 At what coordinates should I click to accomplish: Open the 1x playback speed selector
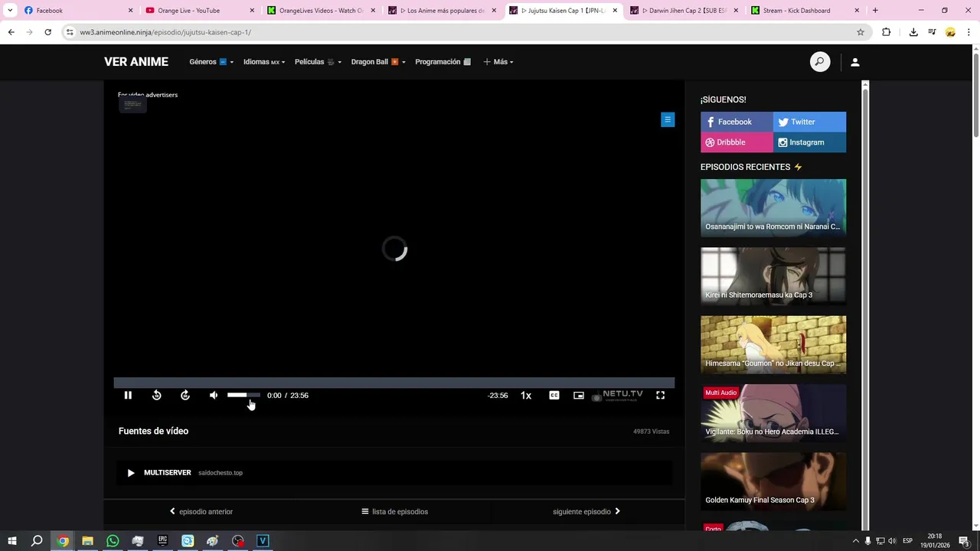point(526,396)
